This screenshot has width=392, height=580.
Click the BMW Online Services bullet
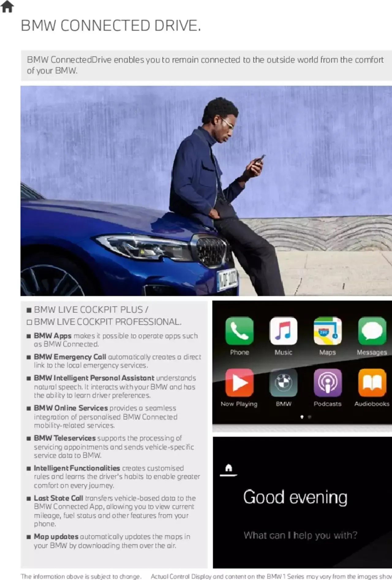click(x=106, y=416)
